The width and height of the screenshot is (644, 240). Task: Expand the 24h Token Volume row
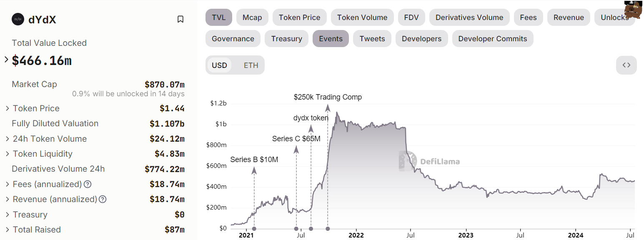(8, 139)
